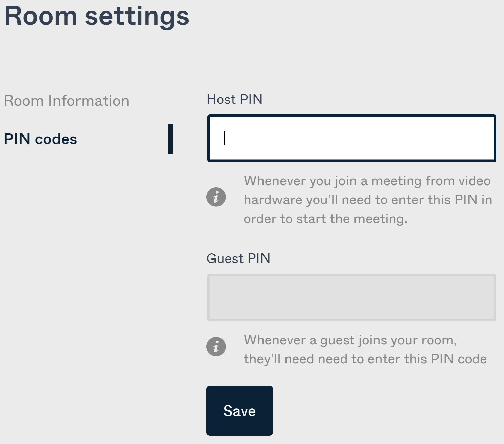Focus the Host PIN input field
Image resolution: width=504 pixels, height=444 pixels.
352,138
